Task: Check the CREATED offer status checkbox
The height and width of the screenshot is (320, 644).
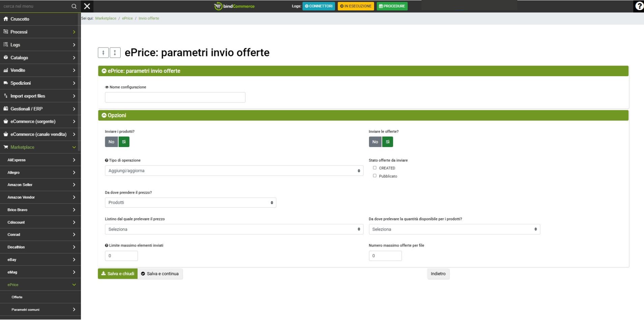Action: (374, 168)
